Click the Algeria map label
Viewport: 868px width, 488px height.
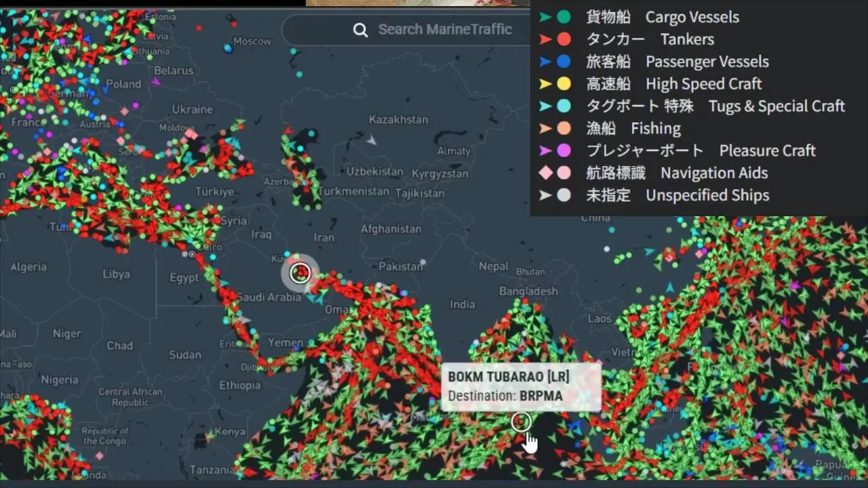point(28,267)
